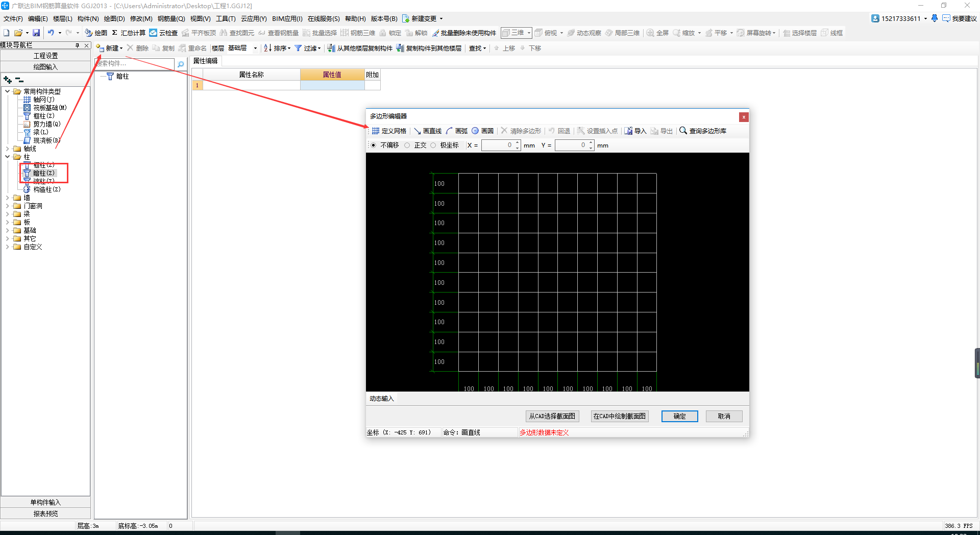980x535 pixels.
Task: Click the notification bell icon
Action: 935,18
